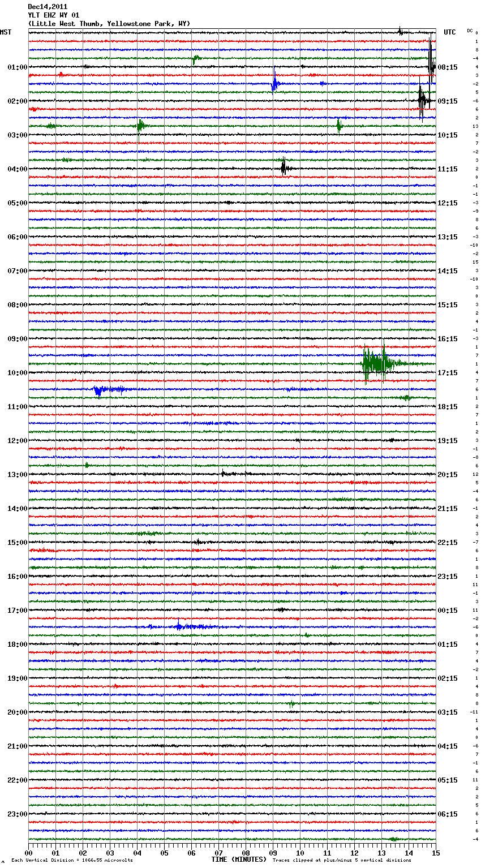
Task: Click the 19:15 UTC time label
Action: (x=448, y=441)
